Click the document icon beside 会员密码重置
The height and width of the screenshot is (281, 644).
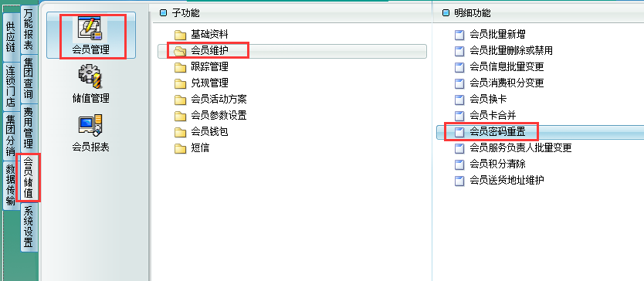pyautogui.click(x=459, y=132)
